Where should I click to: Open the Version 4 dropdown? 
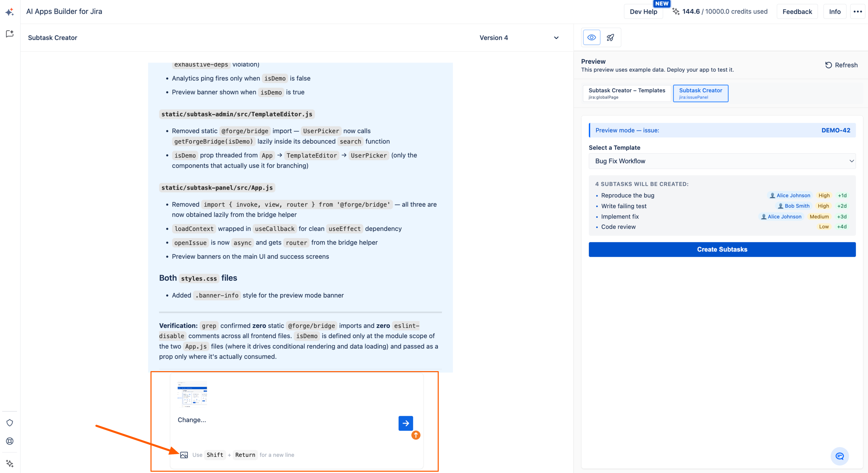519,38
